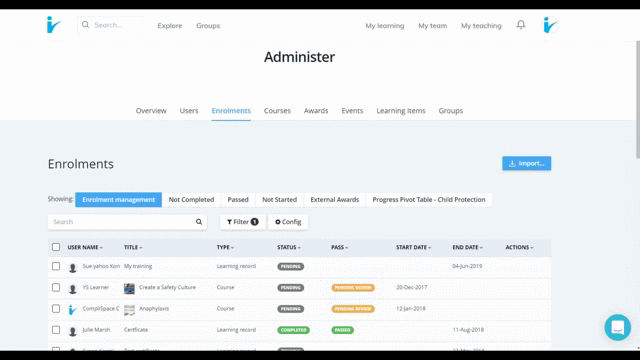The image size is (640, 360).
Task: Open the Create a Safety Culture course thumbnail
Action: pos(129,289)
